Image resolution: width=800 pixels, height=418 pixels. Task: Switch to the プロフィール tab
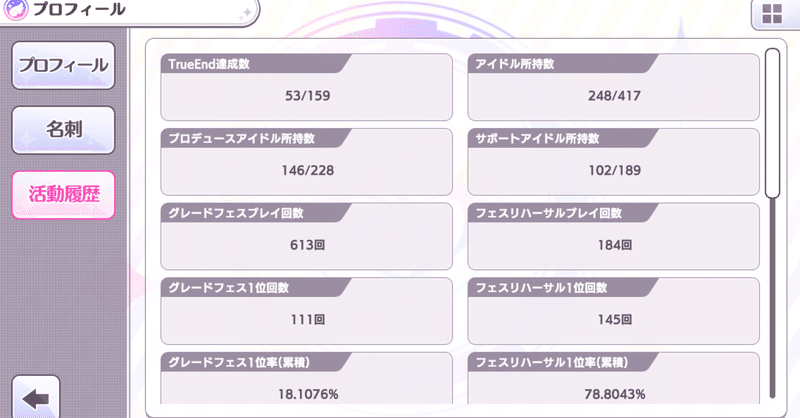pyautogui.click(x=64, y=65)
